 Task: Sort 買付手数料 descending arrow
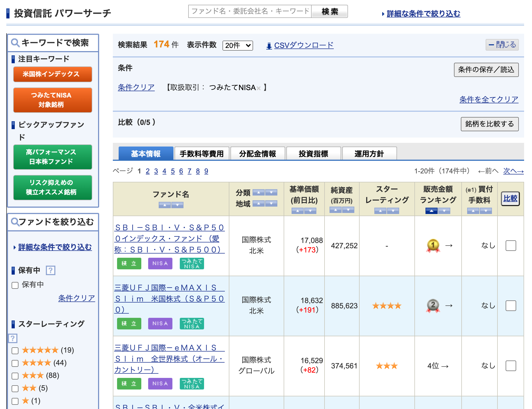[486, 211]
